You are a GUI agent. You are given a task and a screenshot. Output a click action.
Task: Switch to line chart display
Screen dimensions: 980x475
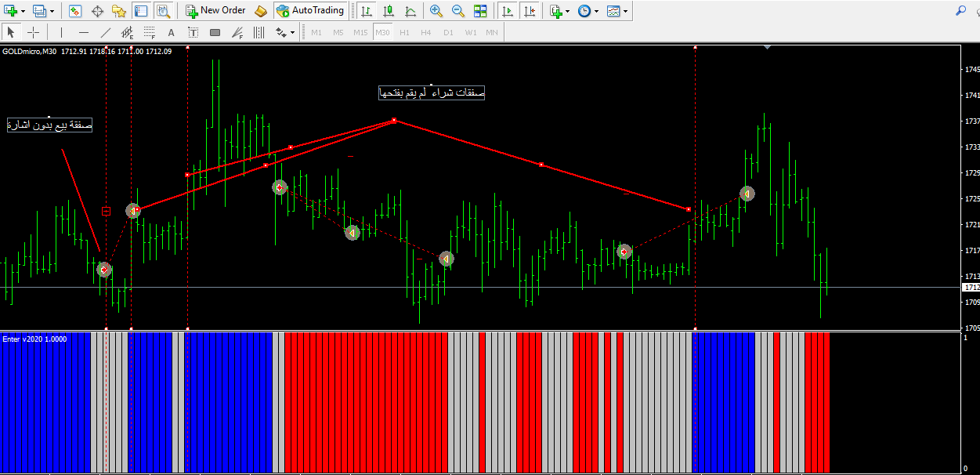[x=410, y=11]
